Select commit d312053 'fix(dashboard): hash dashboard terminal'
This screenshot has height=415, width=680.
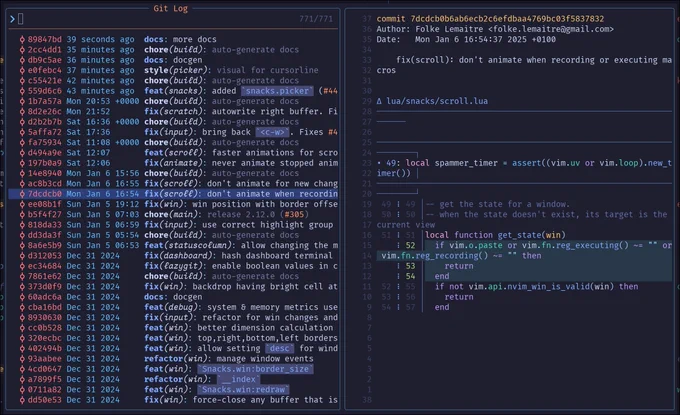click(x=173, y=256)
